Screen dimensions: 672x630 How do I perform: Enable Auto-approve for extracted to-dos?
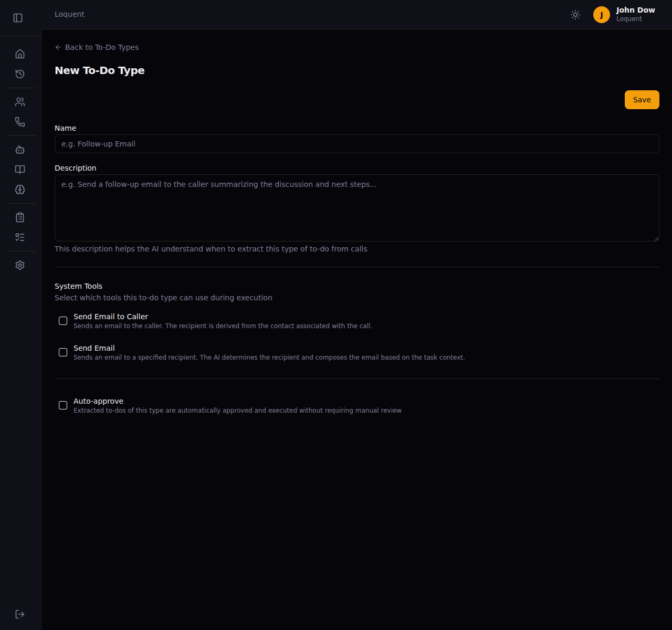click(x=63, y=405)
